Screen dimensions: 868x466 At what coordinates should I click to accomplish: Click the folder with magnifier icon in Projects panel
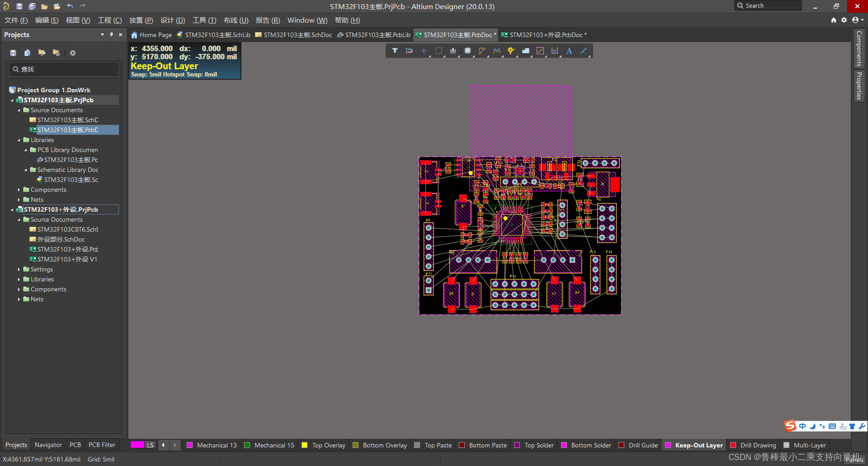[42, 53]
